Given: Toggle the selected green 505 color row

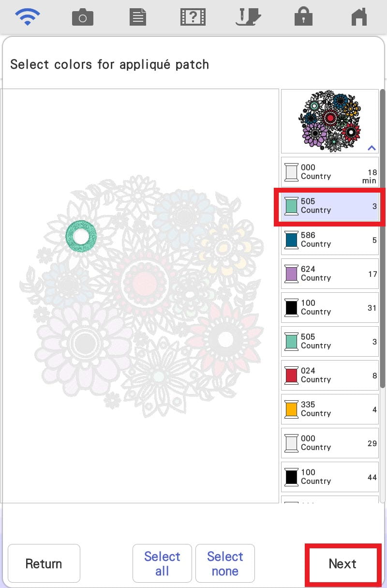Looking at the screenshot, I should (x=330, y=206).
